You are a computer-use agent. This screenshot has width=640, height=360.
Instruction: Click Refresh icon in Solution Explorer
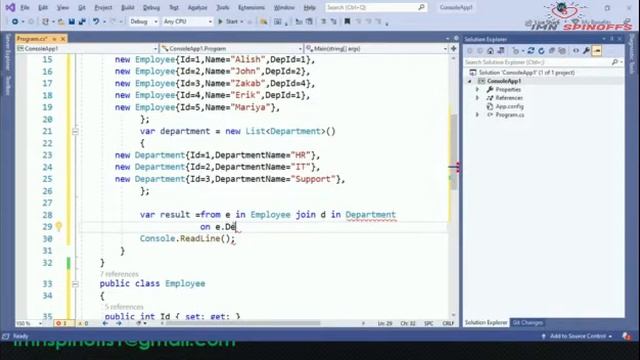[x=541, y=51]
